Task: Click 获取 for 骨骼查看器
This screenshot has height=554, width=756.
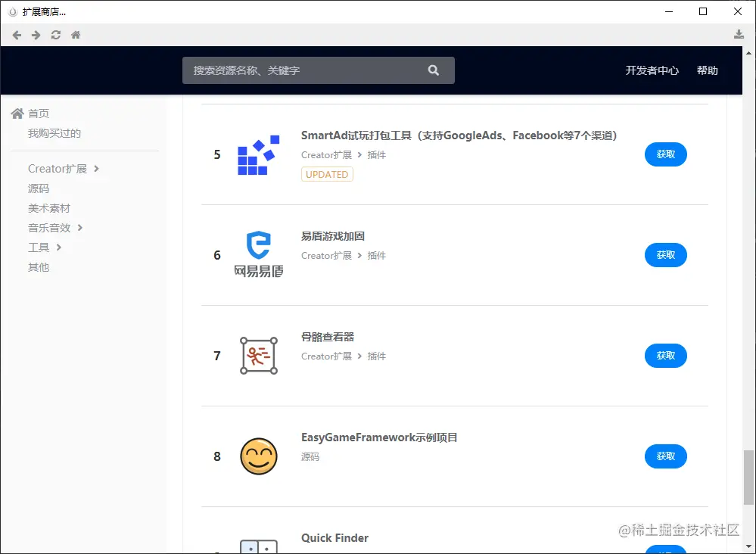Action: click(x=665, y=356)
